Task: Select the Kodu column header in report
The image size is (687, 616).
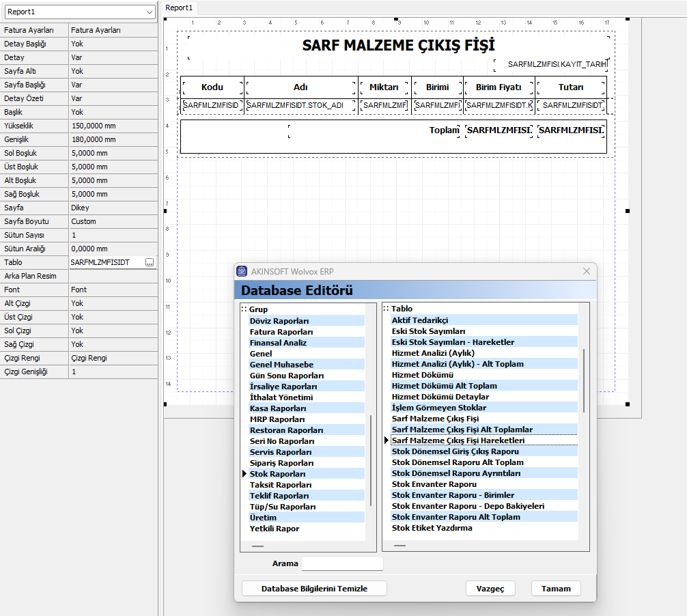Action: click(x=212, y=87)
